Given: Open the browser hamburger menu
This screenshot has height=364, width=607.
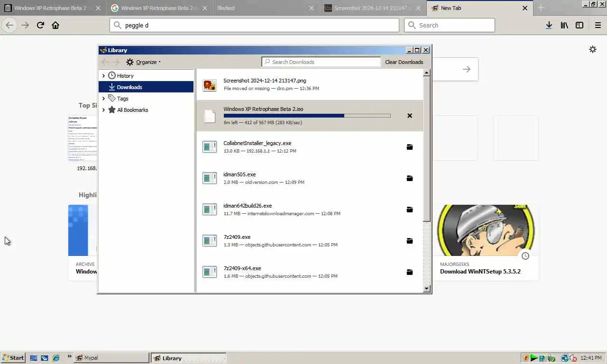Looking at the screenshot, I should (598, 25).
